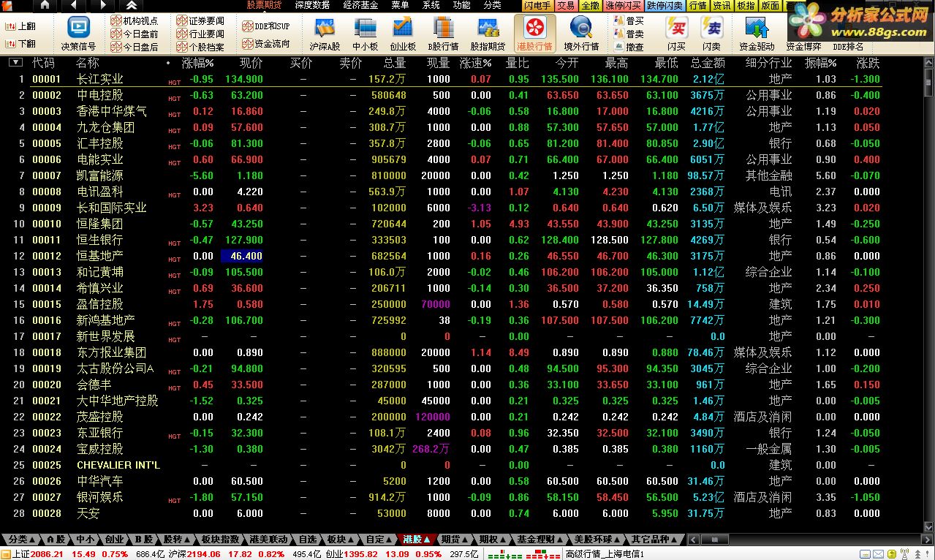The image size is (935, 560).
Task: Open 创业板 market icon
Action: [x=403, y=28]
